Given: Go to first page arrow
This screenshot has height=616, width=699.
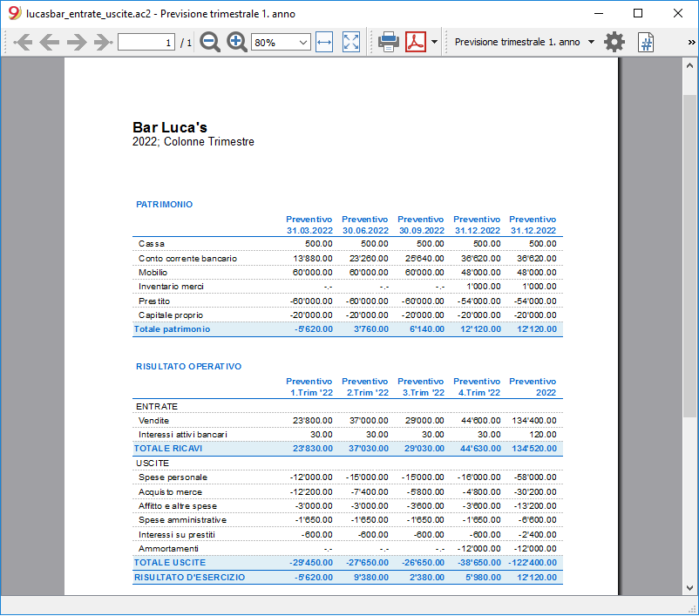Looking at the screenshot, I should coord(23,43).
